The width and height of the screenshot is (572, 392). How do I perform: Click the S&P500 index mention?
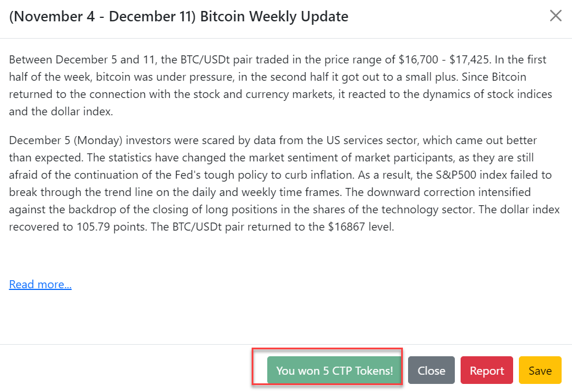point(471,175)
